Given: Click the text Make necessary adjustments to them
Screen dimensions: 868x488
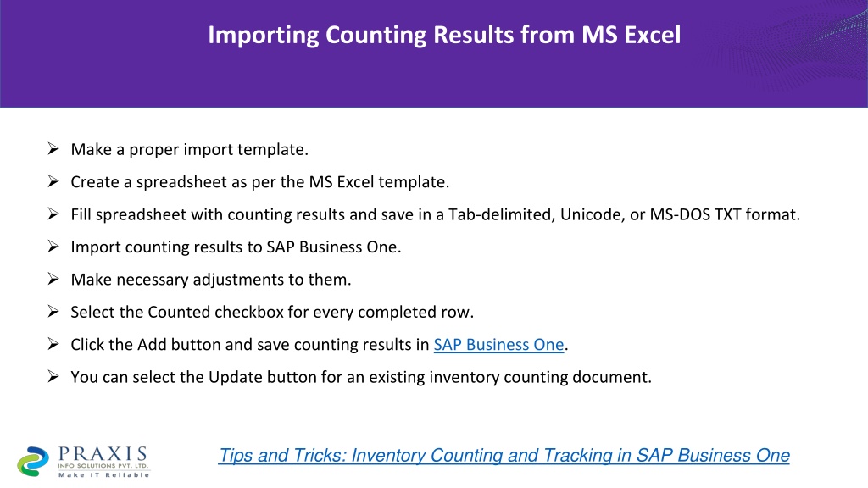Looking at the screenshot, I should pyautogui.click(x=211, y=280).
